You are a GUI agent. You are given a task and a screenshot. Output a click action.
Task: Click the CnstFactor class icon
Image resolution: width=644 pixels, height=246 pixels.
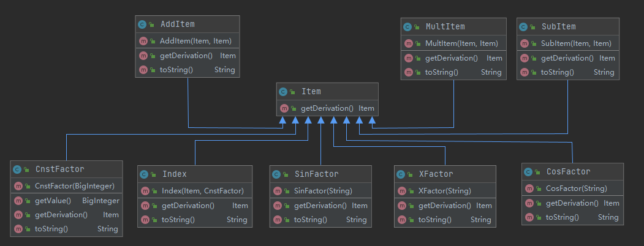click(17, 170)
